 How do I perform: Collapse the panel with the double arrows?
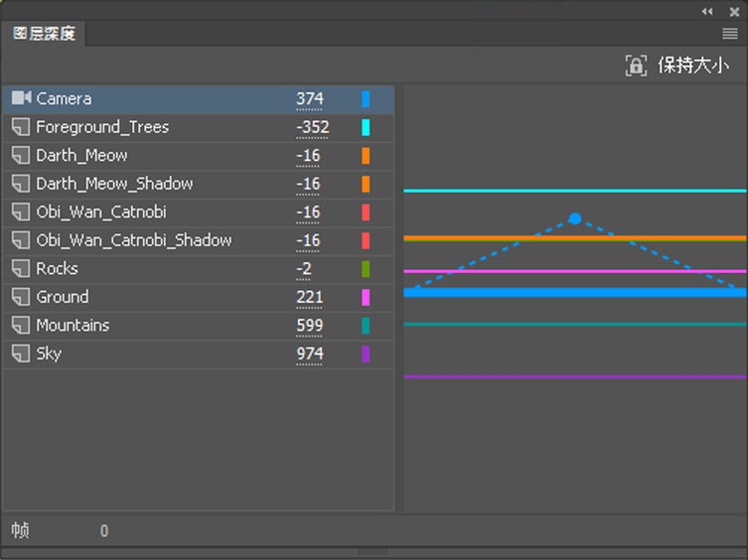(707, 11)
